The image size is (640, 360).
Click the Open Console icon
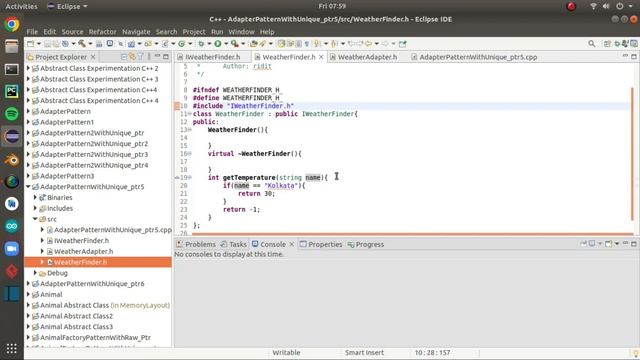pyautogui.click(x=609, y=244)
